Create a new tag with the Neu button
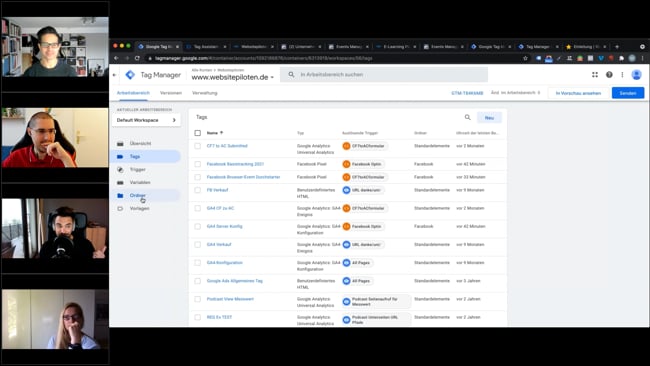 [x=489, y=118]
